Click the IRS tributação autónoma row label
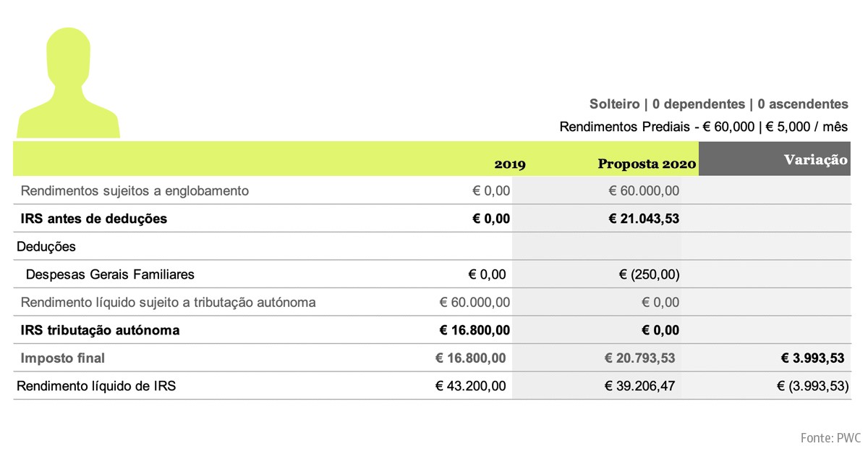Viewport: 868px width, 454px height. (100, 330)
